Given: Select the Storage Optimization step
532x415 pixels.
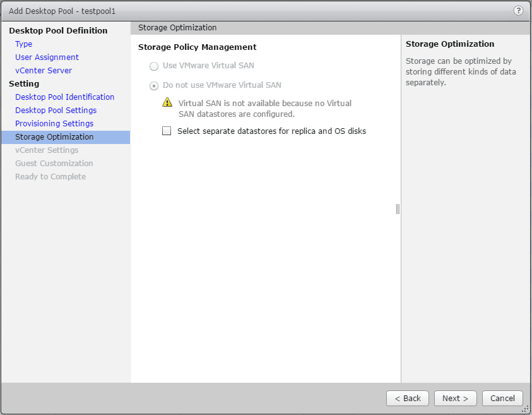Looking at the screenshot, I should pyautogui.click(x=54, y=137).
